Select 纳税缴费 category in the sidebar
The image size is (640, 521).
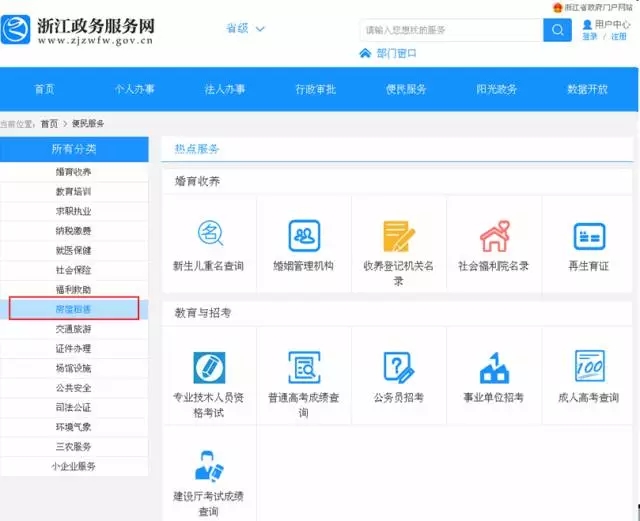[x=73, y=231]
